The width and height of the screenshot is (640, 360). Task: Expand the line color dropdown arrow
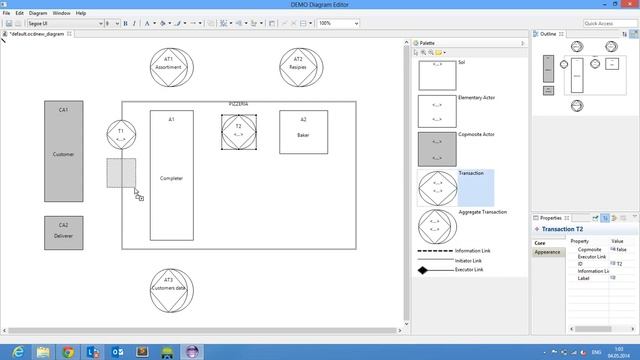pyautogui.click(x=185, y=24)
